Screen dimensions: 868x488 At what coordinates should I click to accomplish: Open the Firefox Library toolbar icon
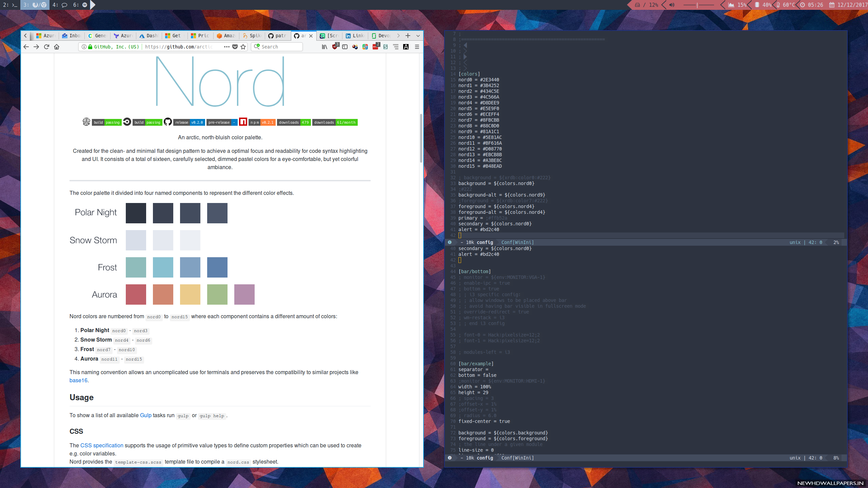click(x=324, y=47)
